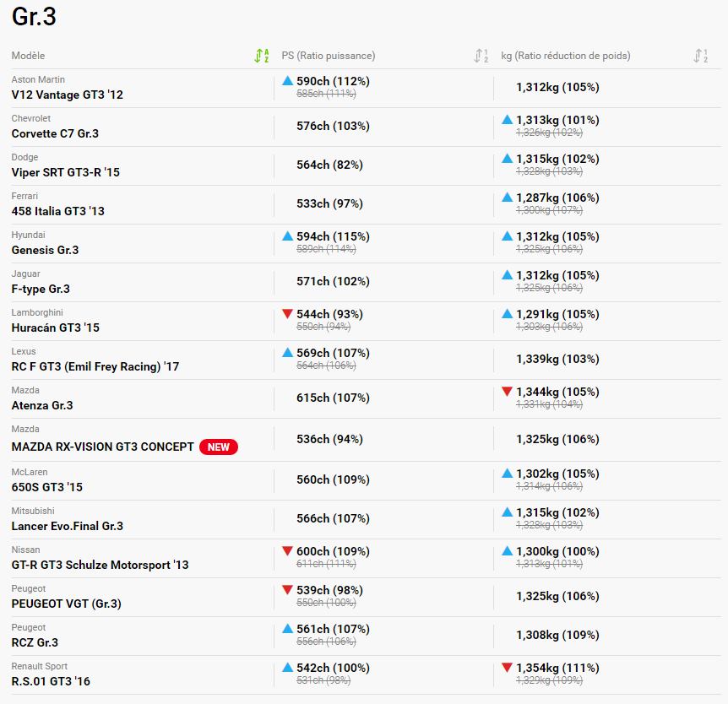The height and width of the screenshot is (704, 728).
Task: Click blue up arrow beside 590ch (112%)
Action: [x=288, y=81]
